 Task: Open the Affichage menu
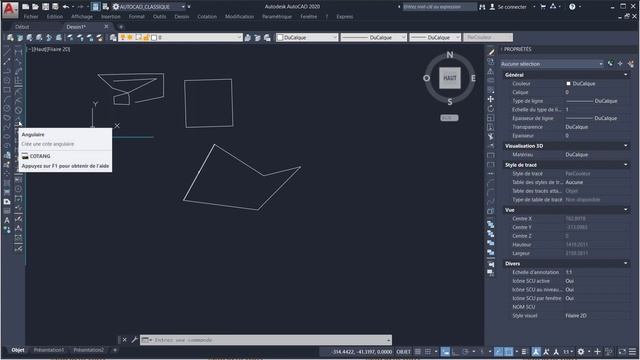(x=82, y=17)
